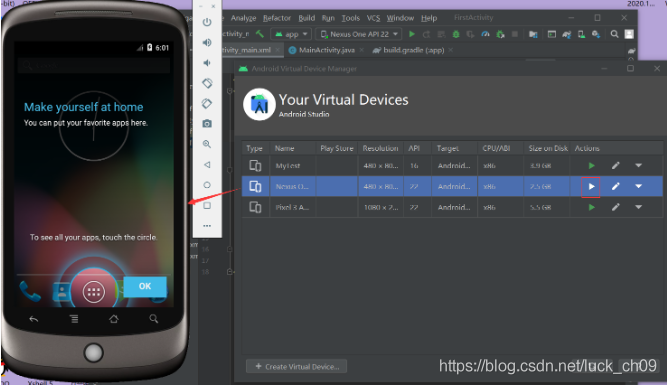Open the Analyze menu
667x385 pixels.
tap(243, 18)
